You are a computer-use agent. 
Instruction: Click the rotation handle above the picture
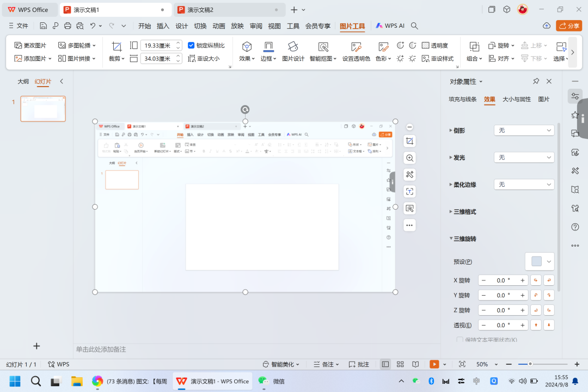(x=245, y=109)
